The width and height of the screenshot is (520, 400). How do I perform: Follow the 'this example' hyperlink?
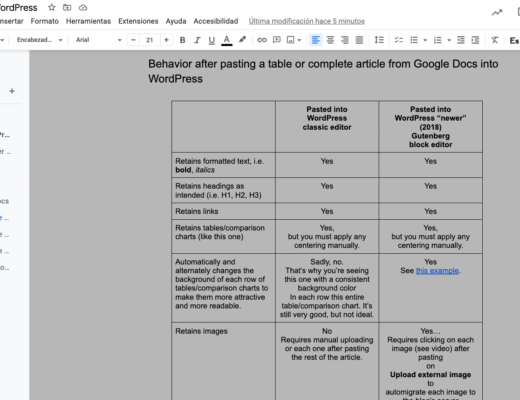[x=437, y=271]
